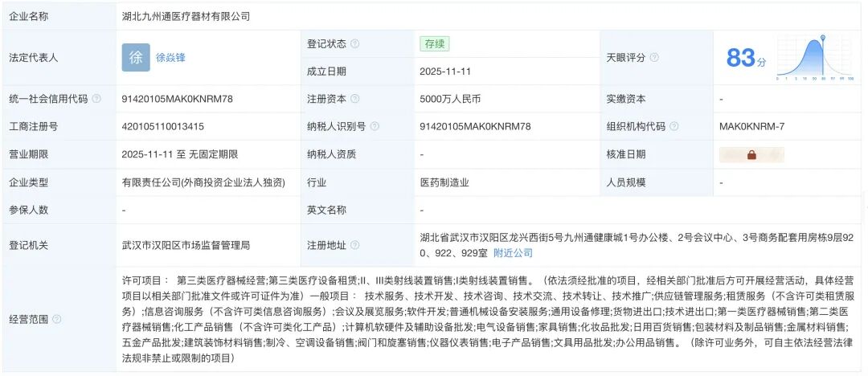
Task: Click the 83分 score
Action: (x=746, y=58)
